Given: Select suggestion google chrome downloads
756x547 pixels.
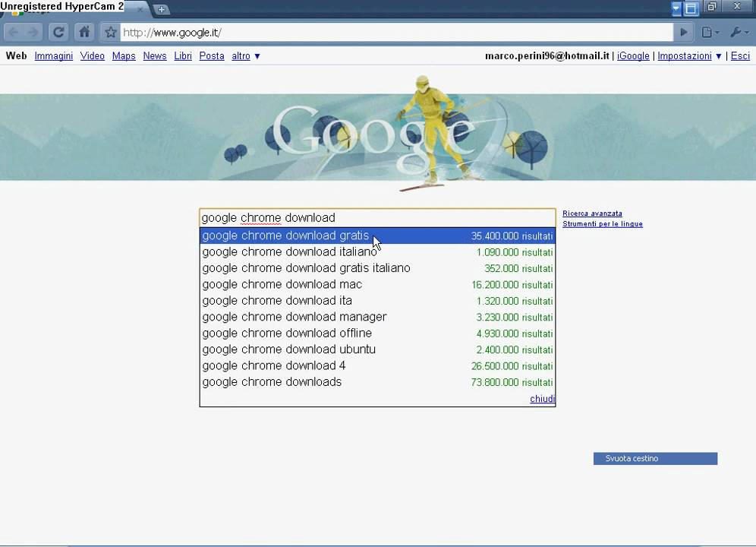Looking at the screenshot, I should point(377,382).
